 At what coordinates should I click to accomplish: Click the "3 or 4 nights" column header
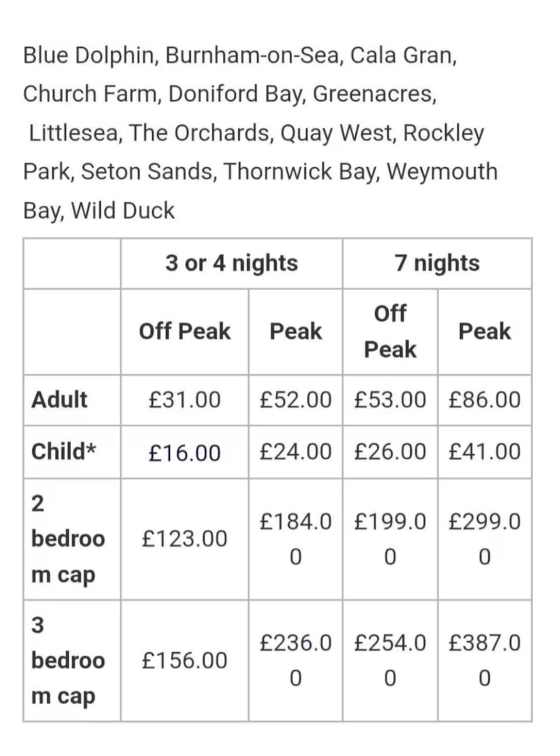(x=231, y=263)
